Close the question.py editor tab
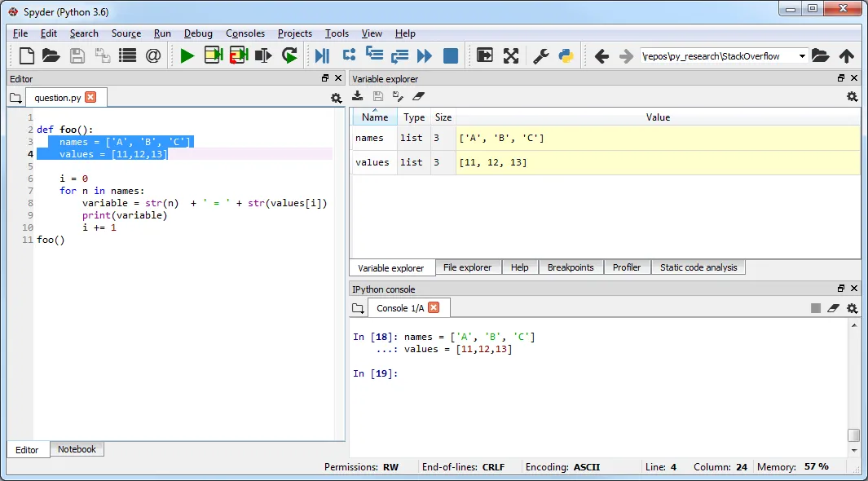The height and width of the screenshot is (481, 868). pos(90,97)
